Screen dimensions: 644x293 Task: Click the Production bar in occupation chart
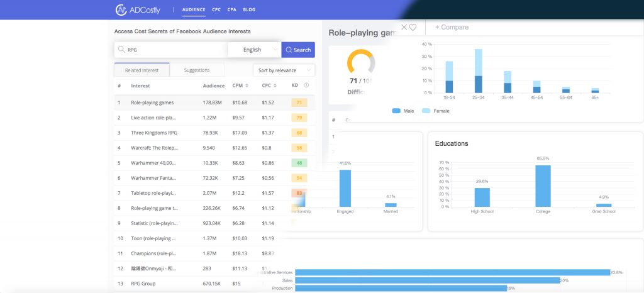point(401,288)
